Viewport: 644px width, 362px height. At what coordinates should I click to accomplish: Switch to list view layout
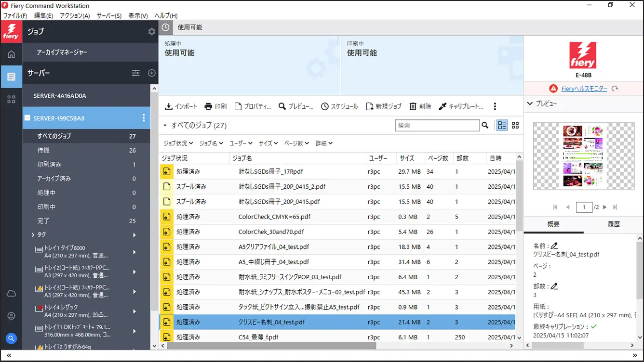coord(502,125)
